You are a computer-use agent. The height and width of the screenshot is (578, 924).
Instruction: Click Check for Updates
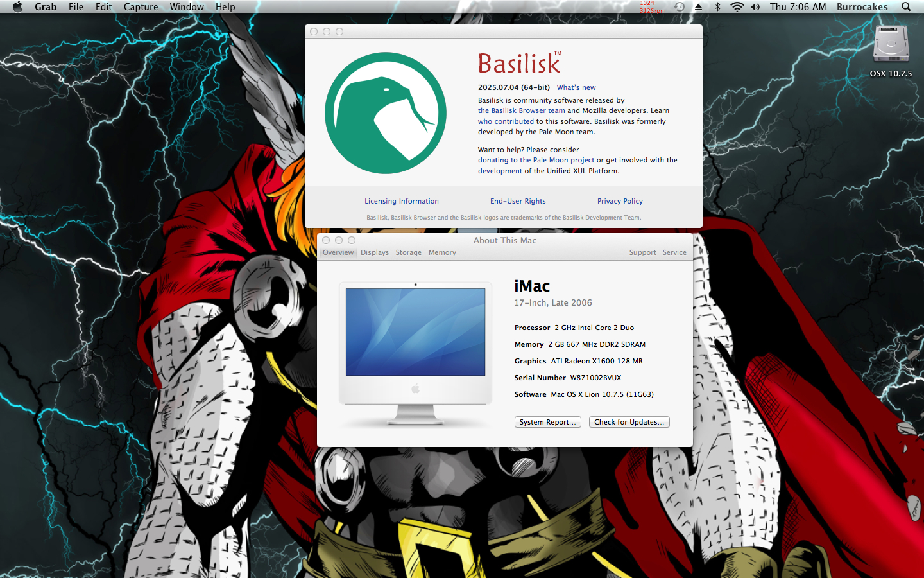tap(629, 422)
